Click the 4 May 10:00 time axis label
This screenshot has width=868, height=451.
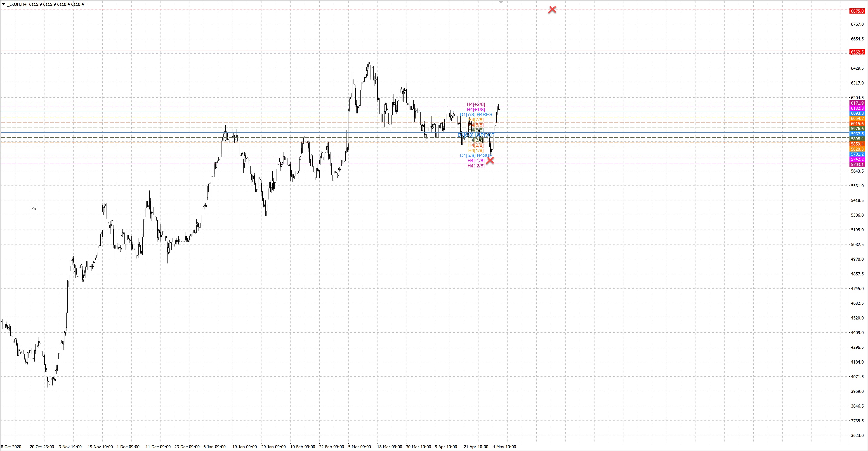[504, 447]
